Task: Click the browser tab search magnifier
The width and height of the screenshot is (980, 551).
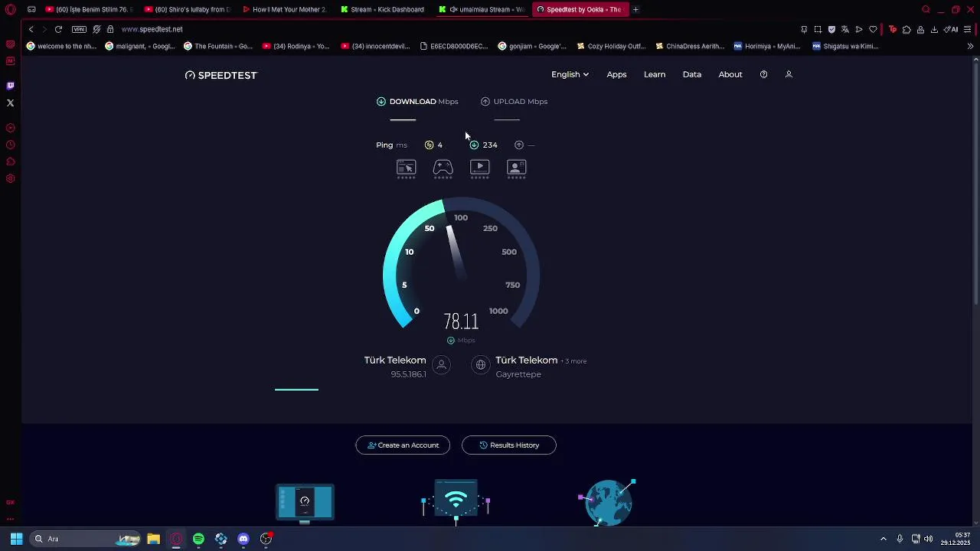Action: tap(926, 9)
